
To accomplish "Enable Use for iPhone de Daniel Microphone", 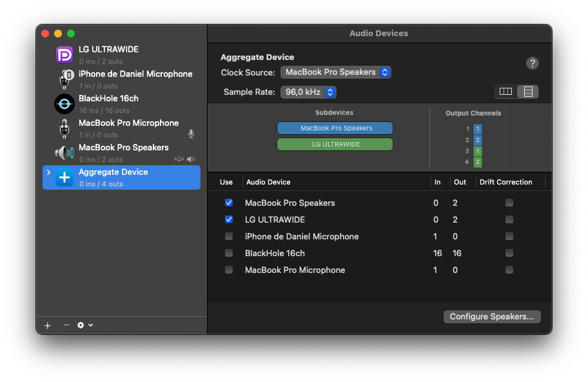I will coord(229,236).
